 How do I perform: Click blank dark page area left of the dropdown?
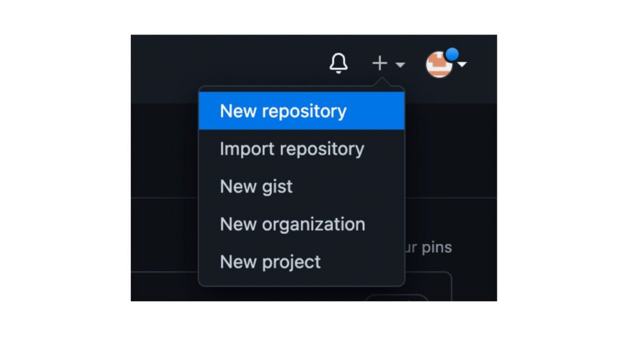pyautogui.click(x=164, y=152)
